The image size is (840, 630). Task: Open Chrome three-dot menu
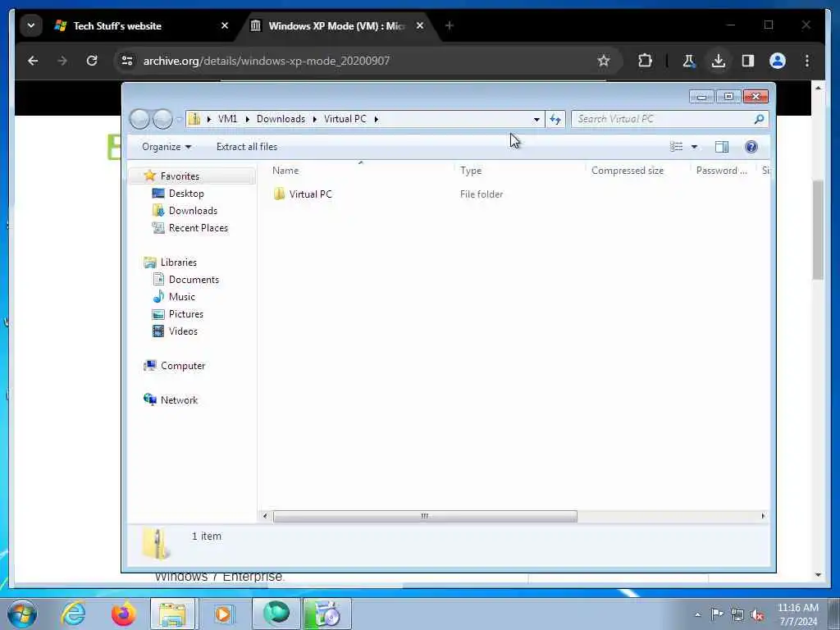[807, 61]
